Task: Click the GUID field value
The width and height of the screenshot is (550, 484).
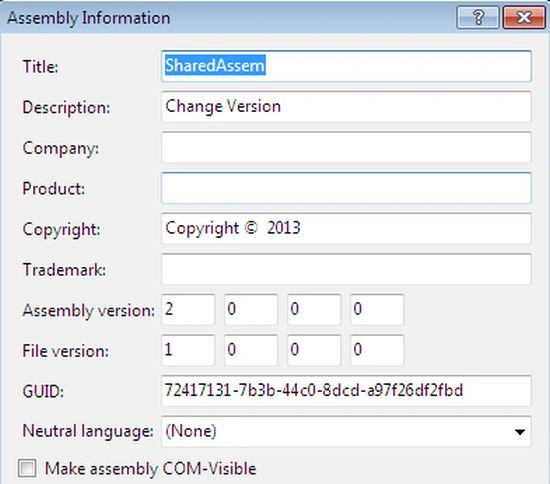Action: [346, 391]
